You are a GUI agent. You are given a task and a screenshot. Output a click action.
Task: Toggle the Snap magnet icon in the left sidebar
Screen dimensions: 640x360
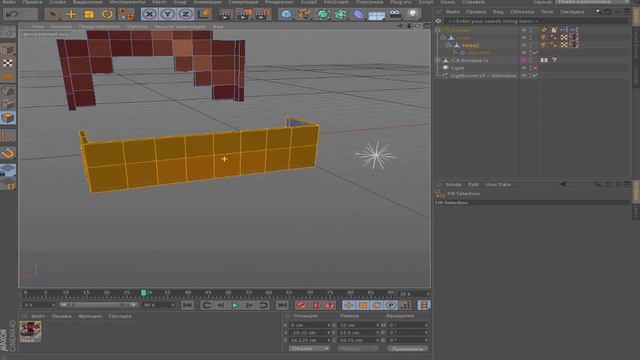[x=8, y=153]
